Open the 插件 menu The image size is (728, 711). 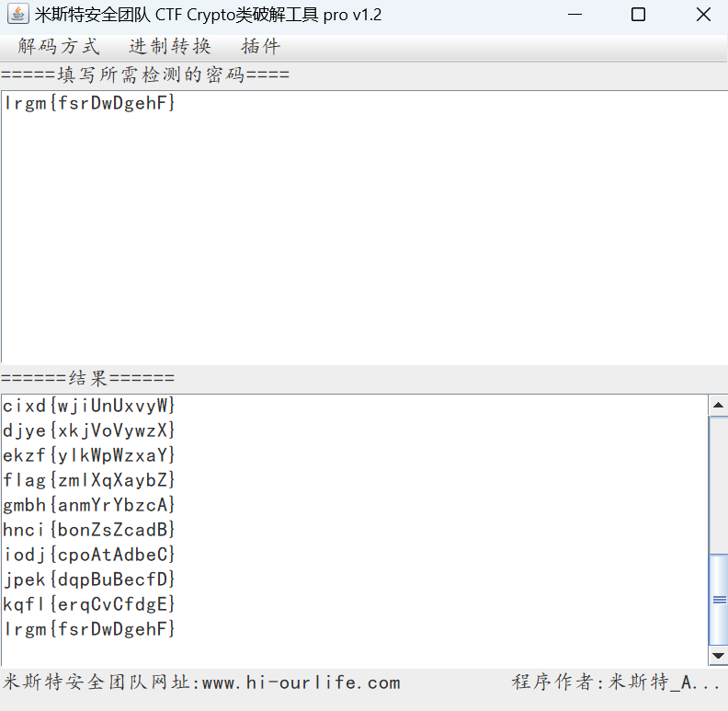pyautogui.click(x=261, y=47)
